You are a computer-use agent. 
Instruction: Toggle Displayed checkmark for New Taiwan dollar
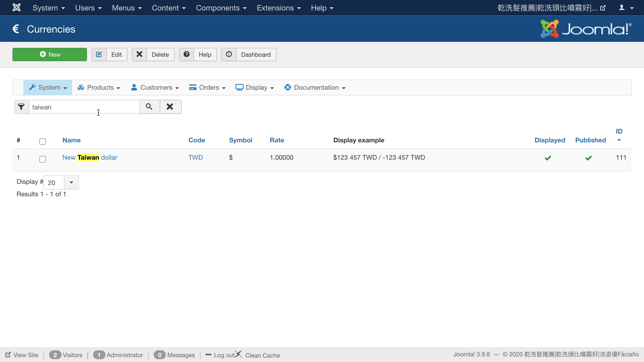click(548, 158)
